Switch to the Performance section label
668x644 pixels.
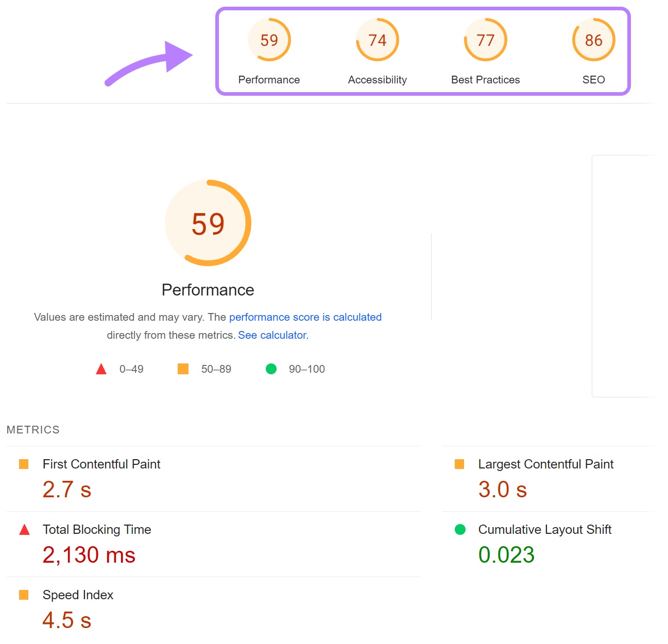pos(208,289)
